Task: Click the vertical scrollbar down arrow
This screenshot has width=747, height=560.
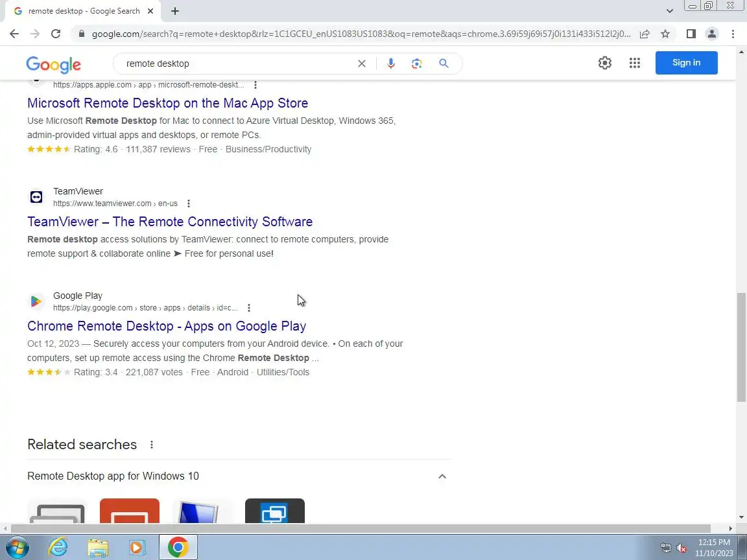Action: click(x=741, y=517)
